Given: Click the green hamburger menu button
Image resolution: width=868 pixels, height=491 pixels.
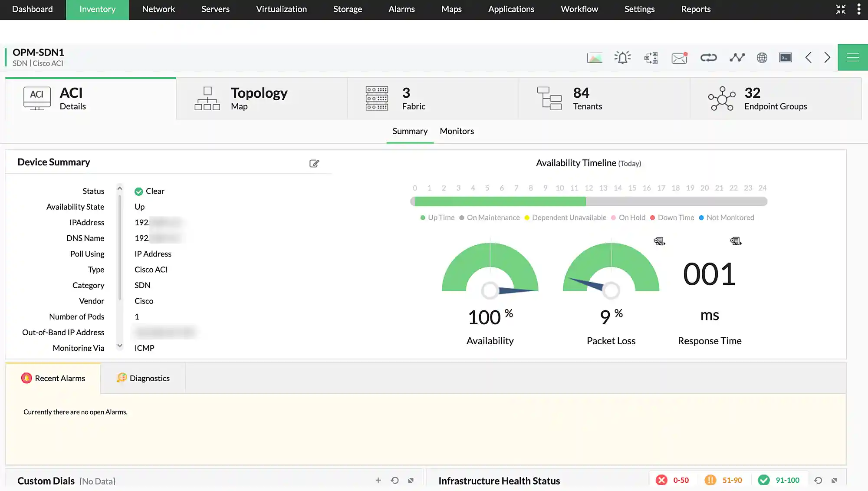Looking at the screenshot, I should click(852, 57).
